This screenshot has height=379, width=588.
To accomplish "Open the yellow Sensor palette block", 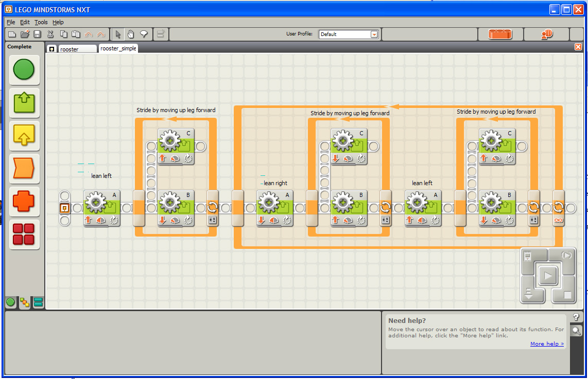I will click(x=24, y=136).
